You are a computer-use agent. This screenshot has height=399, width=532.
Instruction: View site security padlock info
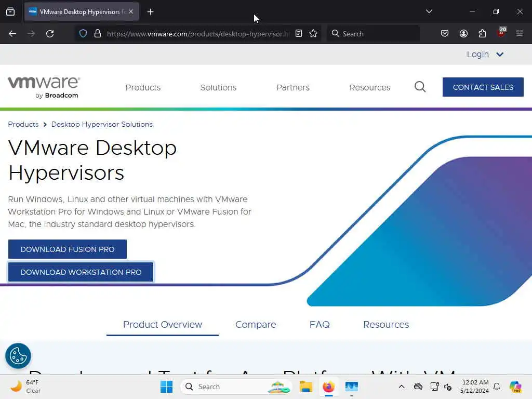pyautogui.click(x=98, y=34)
